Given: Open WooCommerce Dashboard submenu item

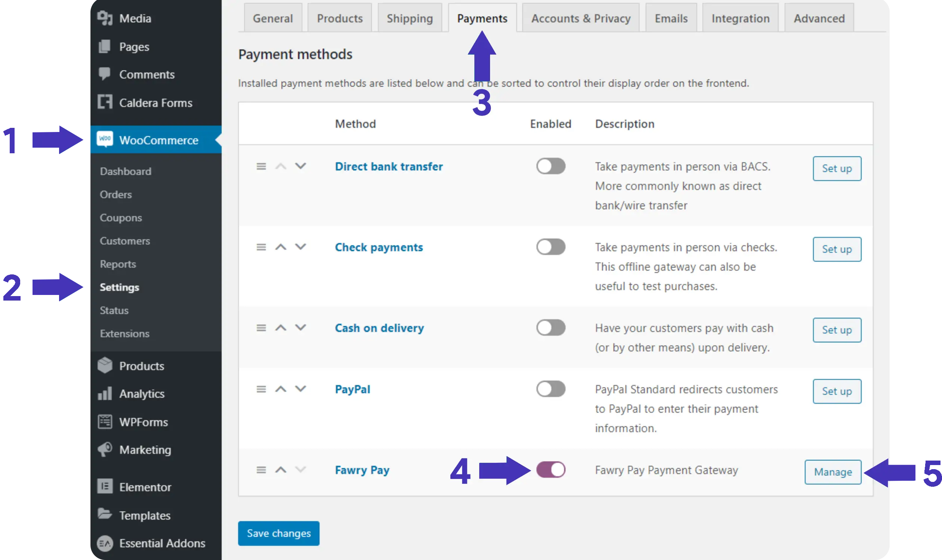Looking at the screenshot, I should (x=125, y=171).
